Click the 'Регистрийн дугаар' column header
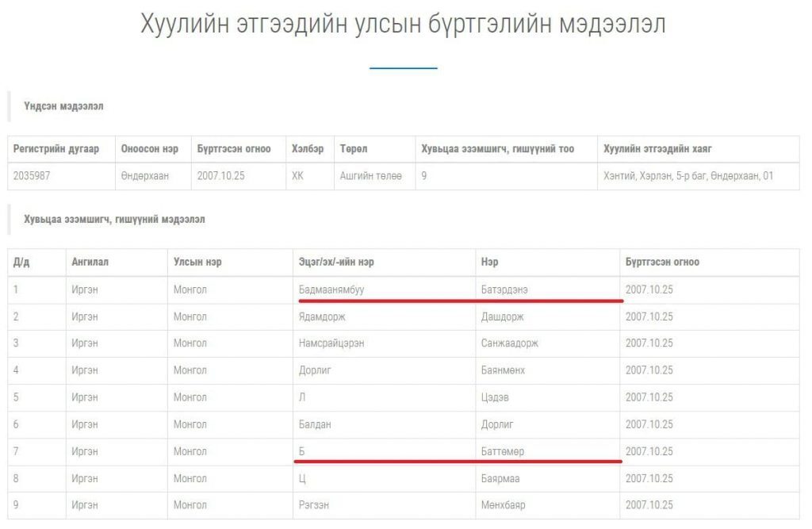This screenshot has height=529, width=812. coord(56,149)
